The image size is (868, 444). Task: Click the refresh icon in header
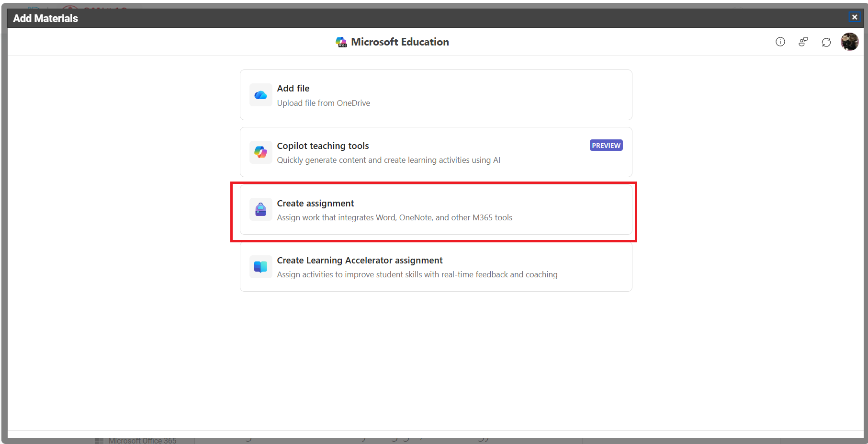(x=826, y=42)
